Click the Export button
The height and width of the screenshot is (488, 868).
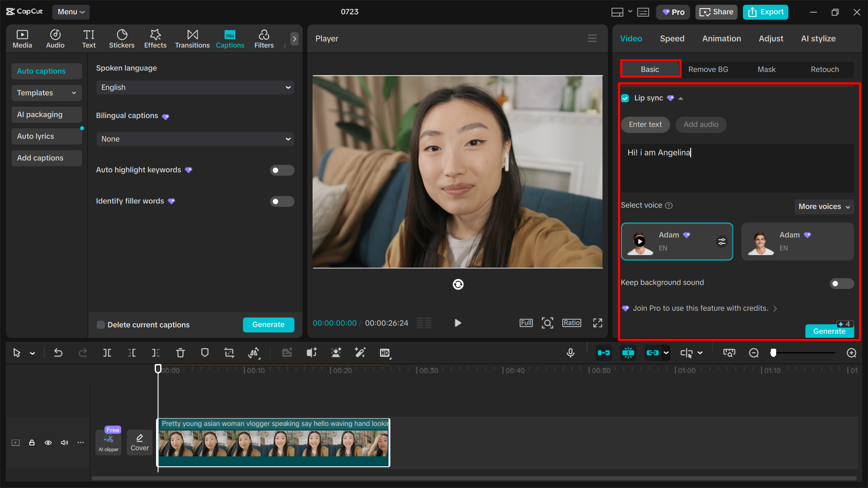(765, 12)
